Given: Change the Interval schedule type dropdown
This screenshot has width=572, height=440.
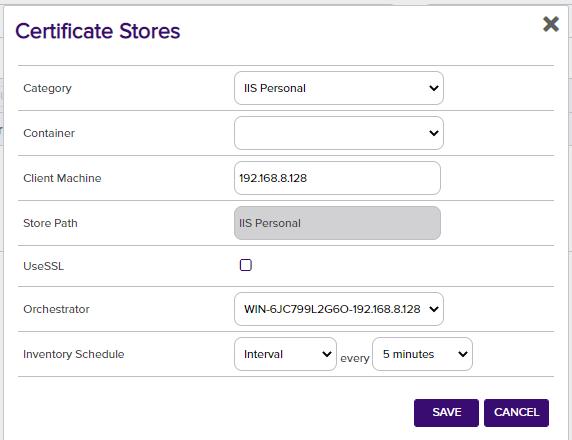Looking at the screenshot, I should 285,354.
